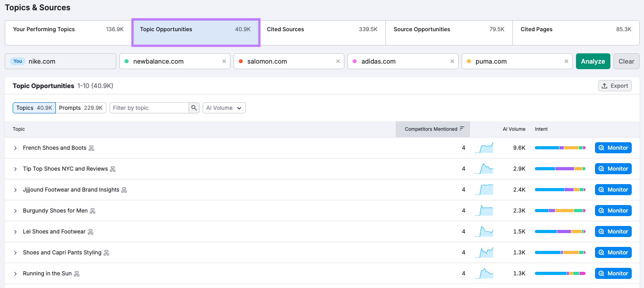The width and height of the screenshot is (644, 288).
Task: Monitor Shoes and Capri Pants Styling
Action: [613, 252]
